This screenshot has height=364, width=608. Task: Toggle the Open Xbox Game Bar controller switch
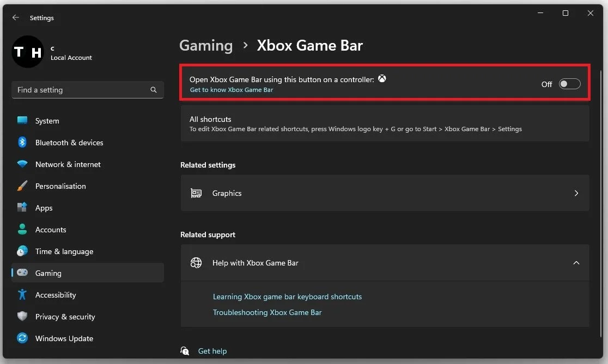pyautogui.click(x=569, y=84)
